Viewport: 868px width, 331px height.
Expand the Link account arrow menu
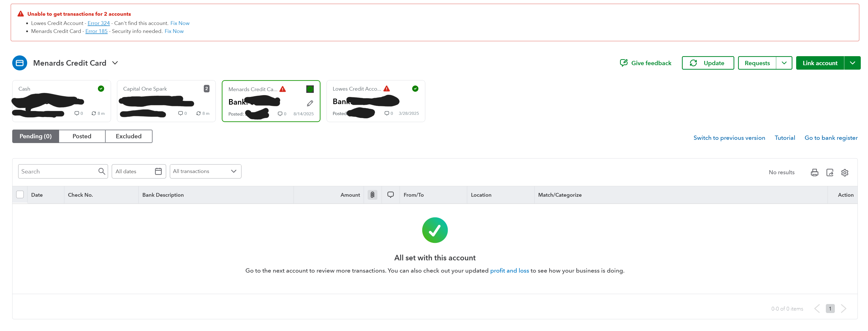pos(852,63)
